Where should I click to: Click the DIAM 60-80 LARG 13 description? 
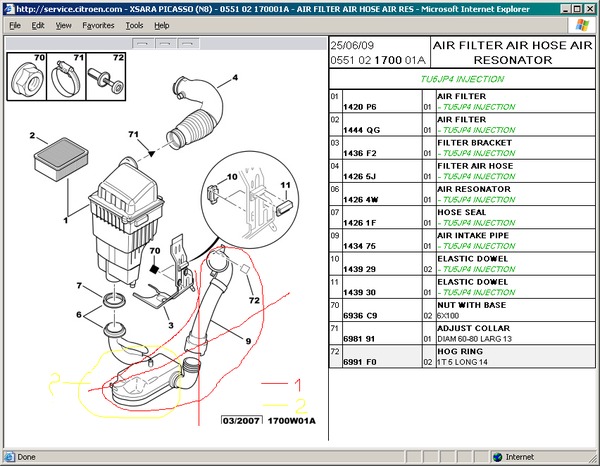coord(474,339)
